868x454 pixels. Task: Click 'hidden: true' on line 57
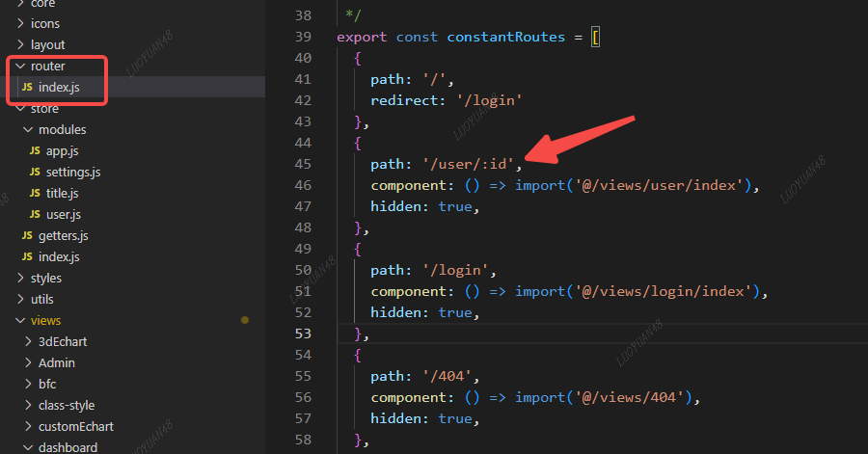(421, 418)
